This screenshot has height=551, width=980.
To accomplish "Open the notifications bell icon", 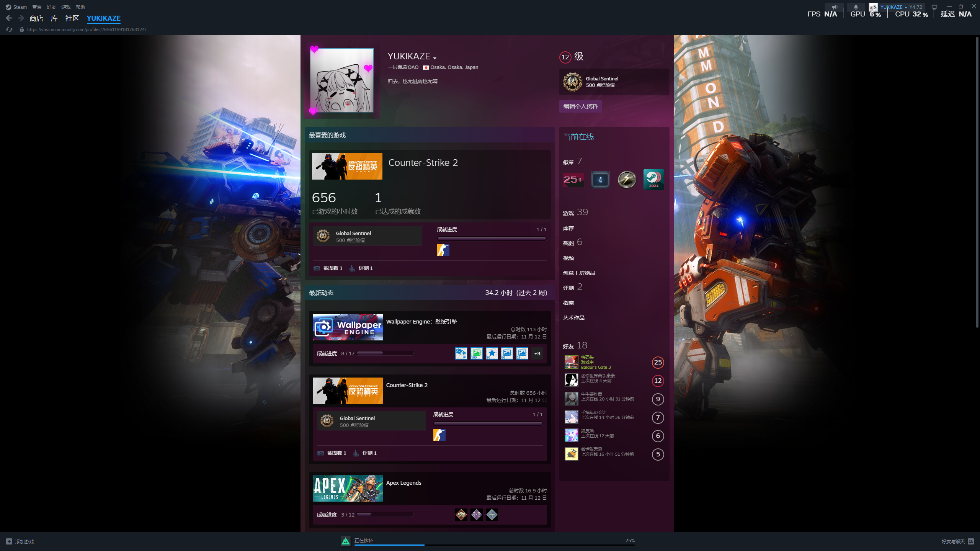I will click(856, 7).
